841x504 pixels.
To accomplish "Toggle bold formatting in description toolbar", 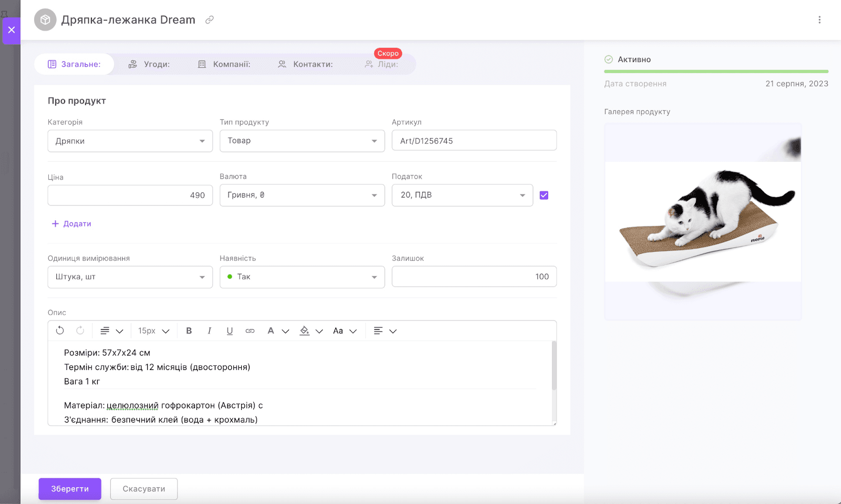I will click(189, 331).
